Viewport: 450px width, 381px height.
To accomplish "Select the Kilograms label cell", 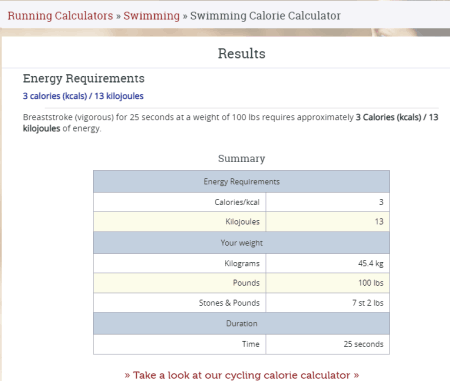I will pyautogui.click(x=180, y=263).
